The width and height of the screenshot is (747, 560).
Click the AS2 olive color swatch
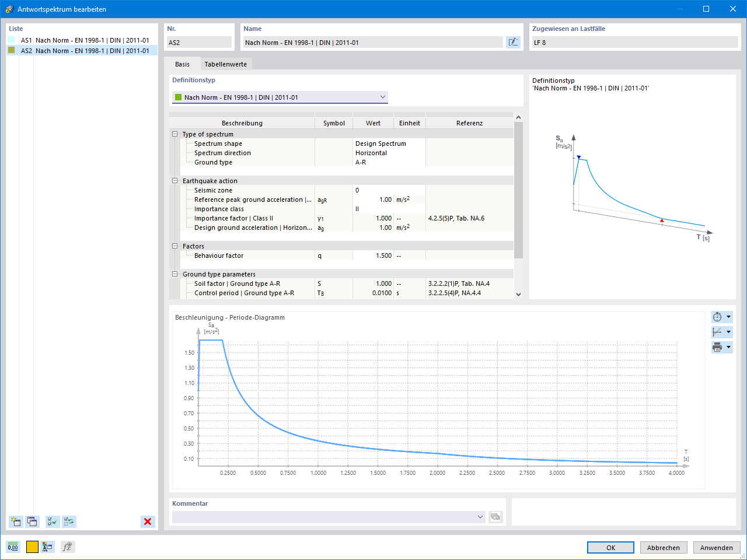[12, 50]
